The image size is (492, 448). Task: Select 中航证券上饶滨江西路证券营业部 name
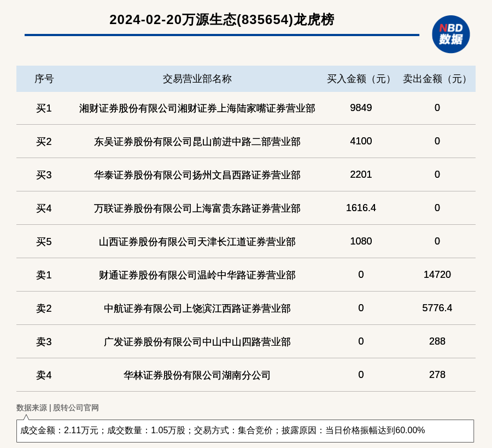197,309
